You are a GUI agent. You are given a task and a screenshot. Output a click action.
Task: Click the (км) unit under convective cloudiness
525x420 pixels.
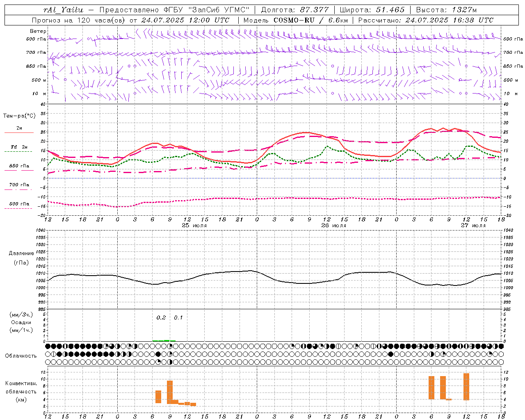21,399
